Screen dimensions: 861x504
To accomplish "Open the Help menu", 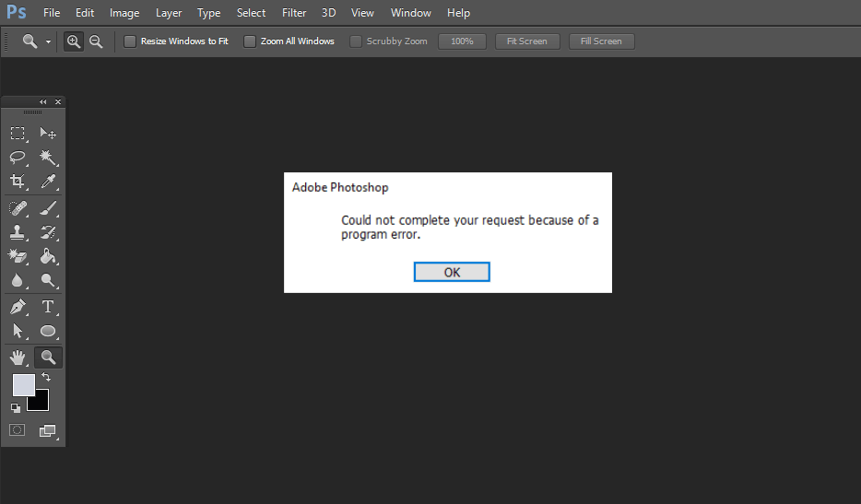I will 458,13.
